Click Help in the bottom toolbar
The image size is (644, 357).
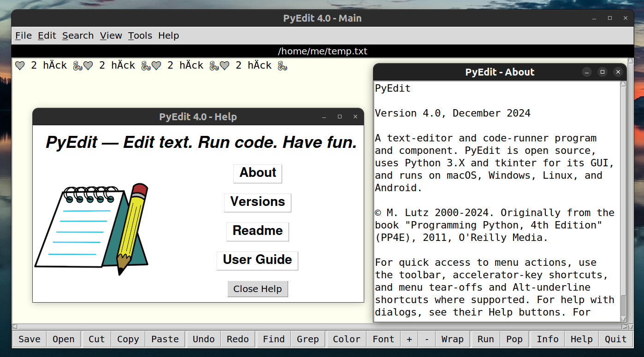582,339
